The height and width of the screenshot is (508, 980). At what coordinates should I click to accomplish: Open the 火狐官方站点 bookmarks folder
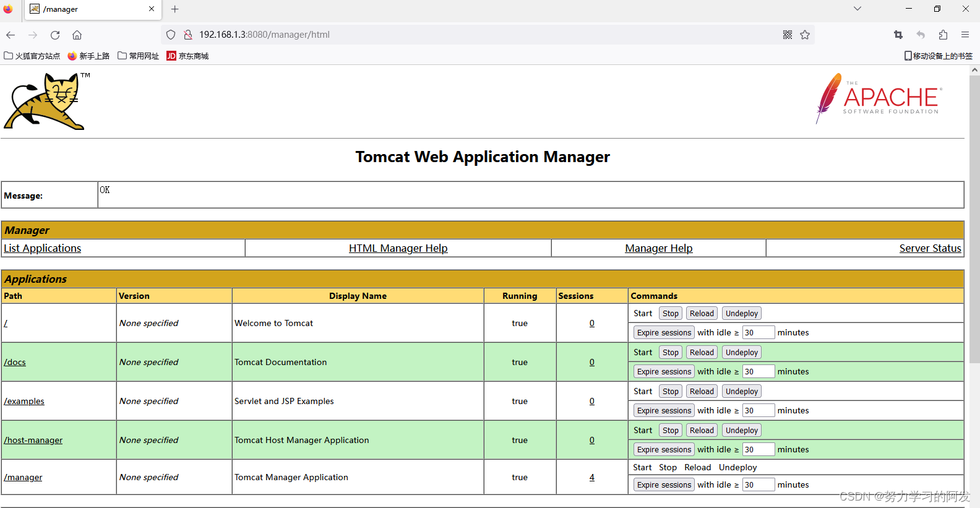point(32,56)
